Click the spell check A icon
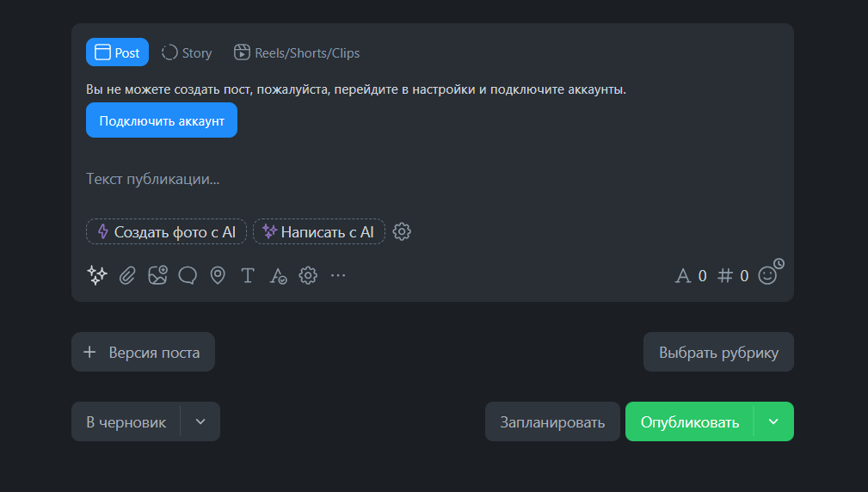 (x=278, y=275)
